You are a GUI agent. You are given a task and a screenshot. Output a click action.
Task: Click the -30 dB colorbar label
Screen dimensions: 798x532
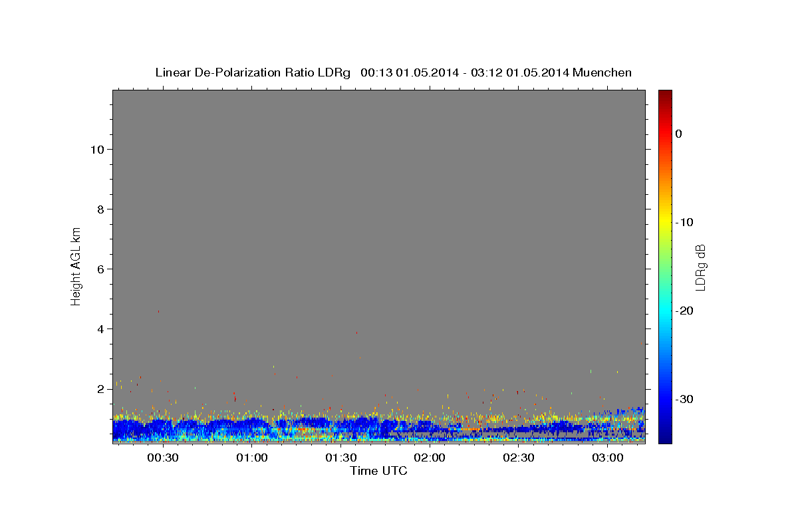point(685,399)
